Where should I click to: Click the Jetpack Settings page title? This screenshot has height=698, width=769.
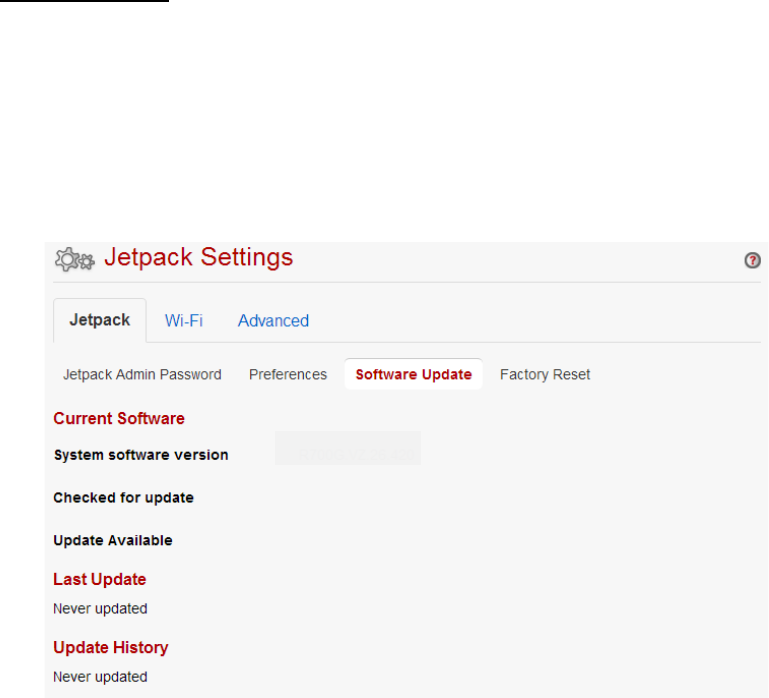coord(199,257)
